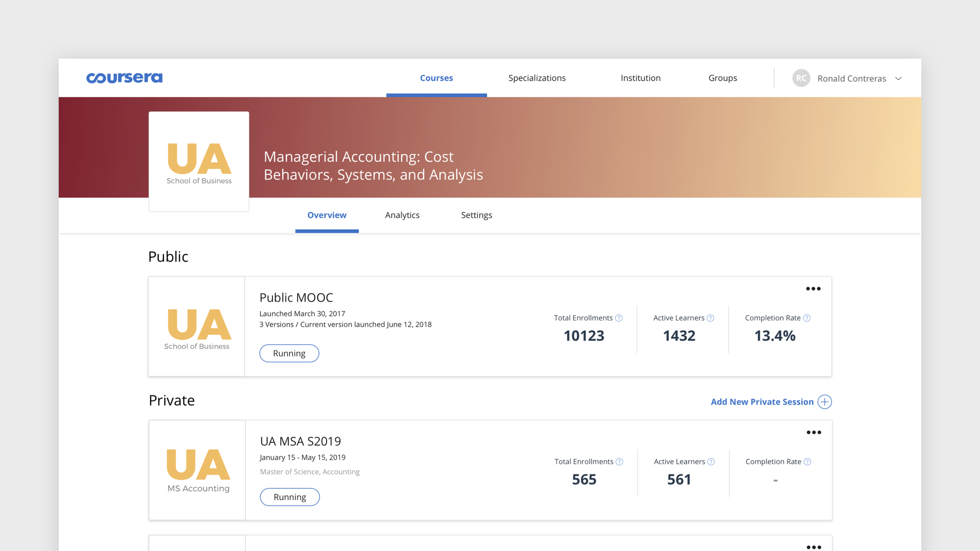
Task: Switch to the Groups tab
Action: point(723,78)
